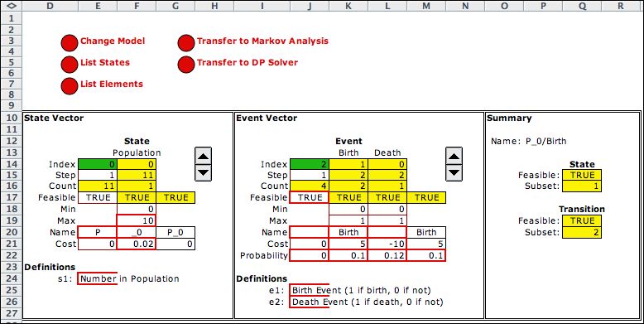The height and width of the screenshot is (324, 644).
Task: Click State Step cell showing 11
Action: pyautogui.click(x=137, y=175)
